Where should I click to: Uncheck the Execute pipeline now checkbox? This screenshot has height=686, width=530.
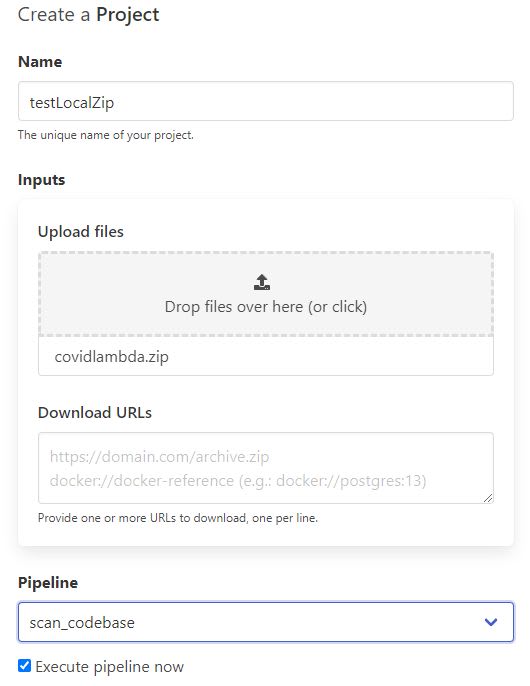[x=25, y=666]
